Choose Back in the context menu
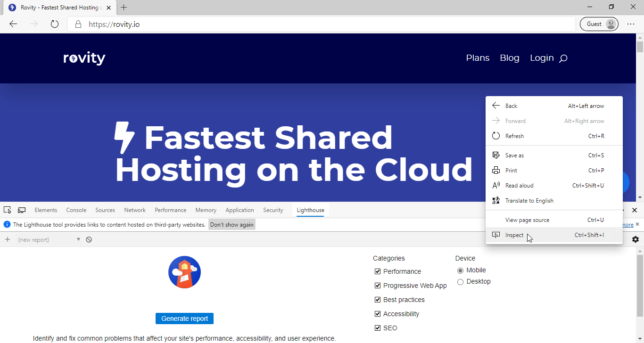 554,106
